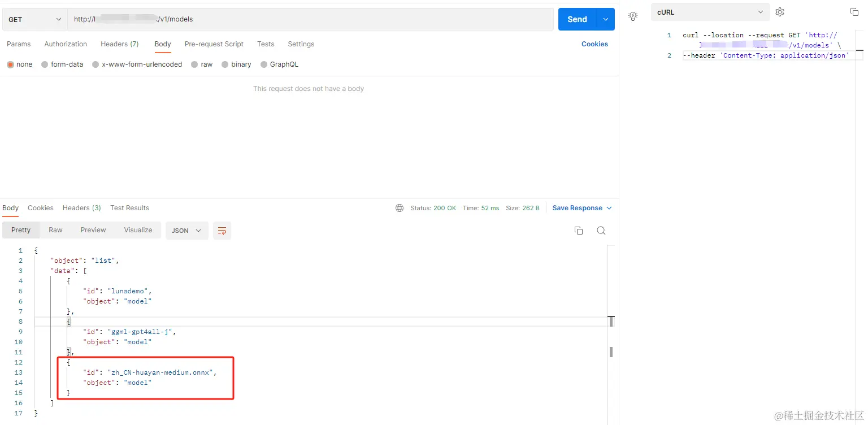Copy the response body
This screenshot has height=425, width=868.
point(579,231)
